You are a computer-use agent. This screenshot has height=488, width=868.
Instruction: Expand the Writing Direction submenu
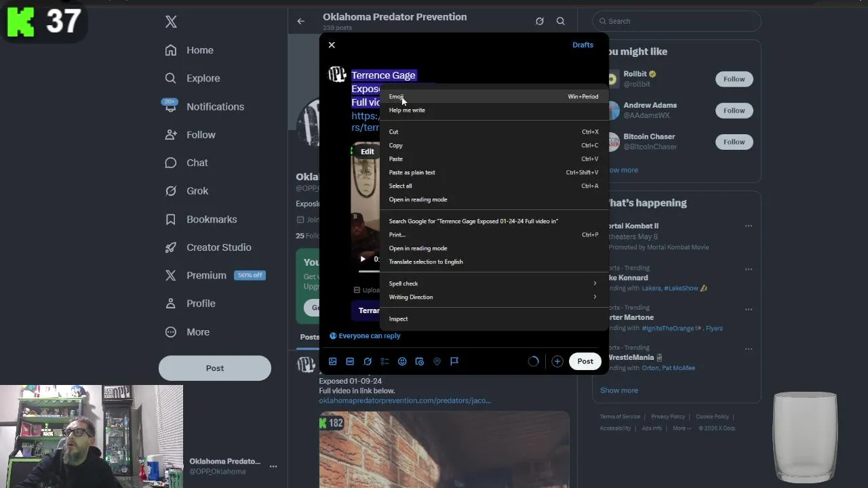pyautogui.click(x=494, y=297)
